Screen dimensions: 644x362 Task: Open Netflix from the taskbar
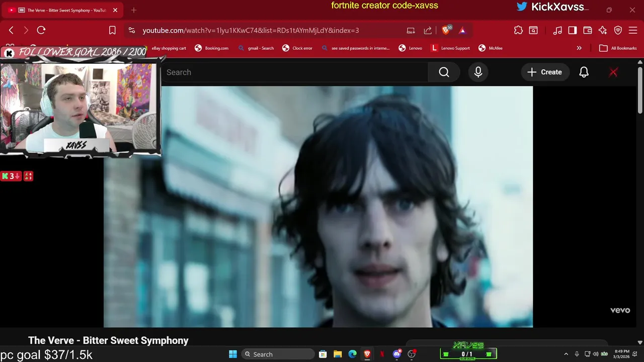pos(382,354)
